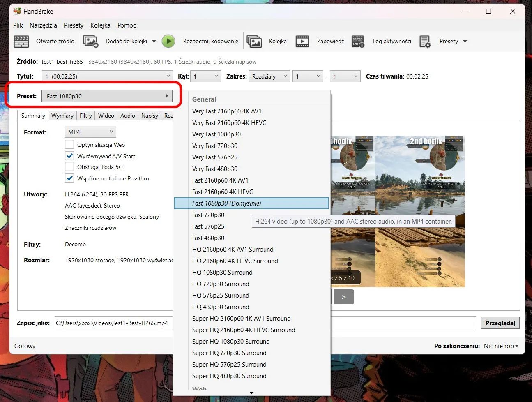
Task: Click the Preset Fast 1080p30 selector
Action: (x=107, y=96)
